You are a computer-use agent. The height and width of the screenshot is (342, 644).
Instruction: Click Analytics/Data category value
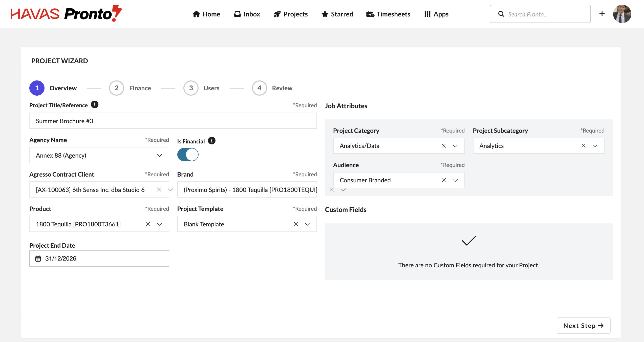pos(359,146)
